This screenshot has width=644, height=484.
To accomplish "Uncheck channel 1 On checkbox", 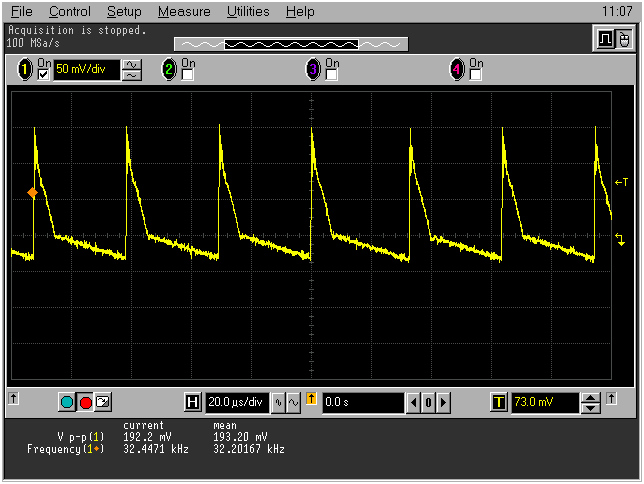I will coord(43,75).
